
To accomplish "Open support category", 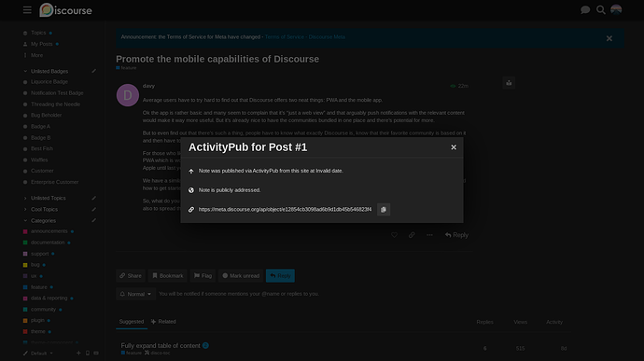I will (x=39, y=254).
